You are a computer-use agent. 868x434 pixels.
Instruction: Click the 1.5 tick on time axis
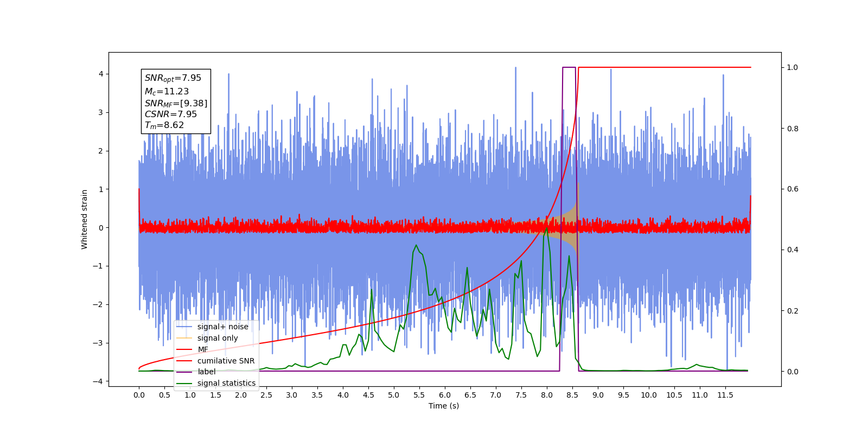tap(215, 395)
